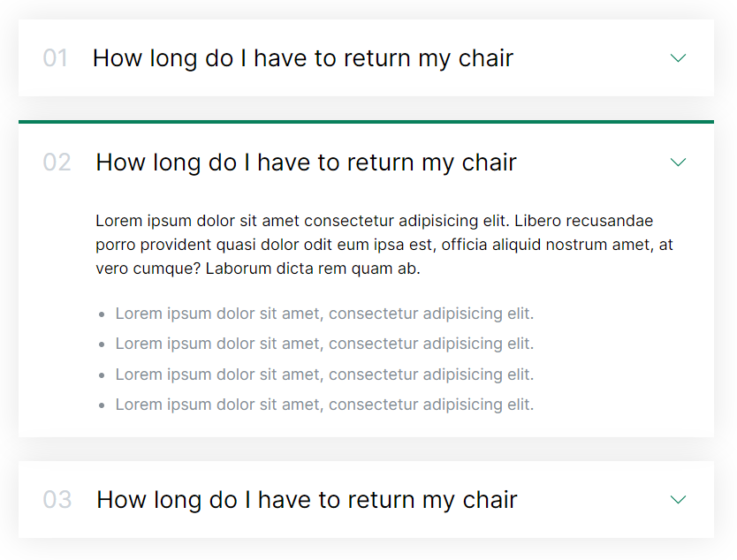Select the third bullet list line of text
Screen dimensions: 737x560
click(324, 375)
